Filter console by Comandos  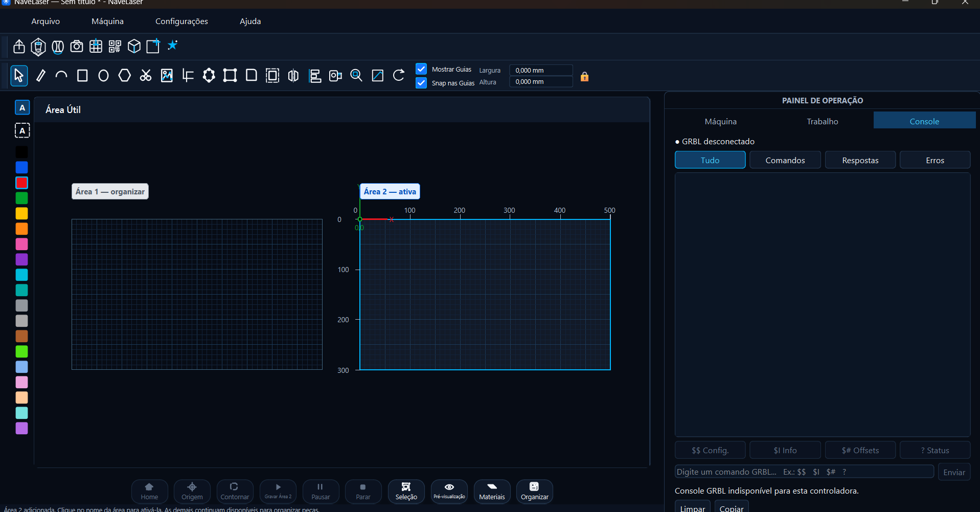(x=785, y=160)
